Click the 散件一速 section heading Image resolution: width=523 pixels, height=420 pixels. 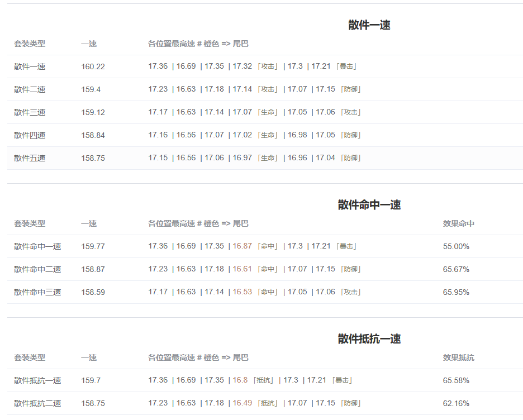tap(369, 25)
